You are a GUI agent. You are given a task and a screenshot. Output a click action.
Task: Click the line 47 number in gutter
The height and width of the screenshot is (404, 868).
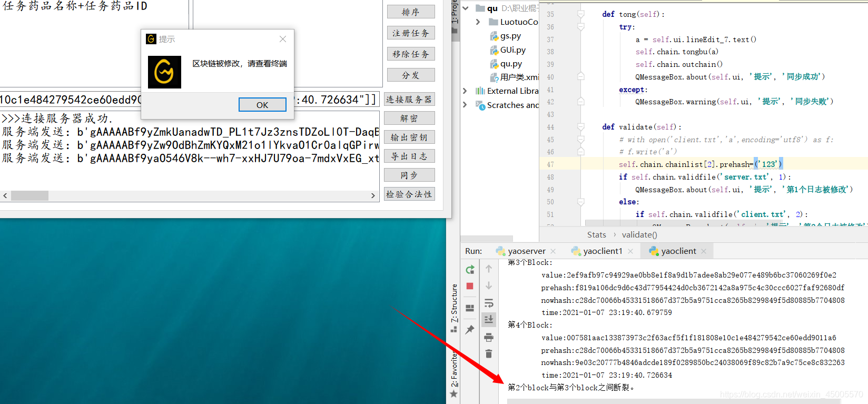[x=550, y=164]
